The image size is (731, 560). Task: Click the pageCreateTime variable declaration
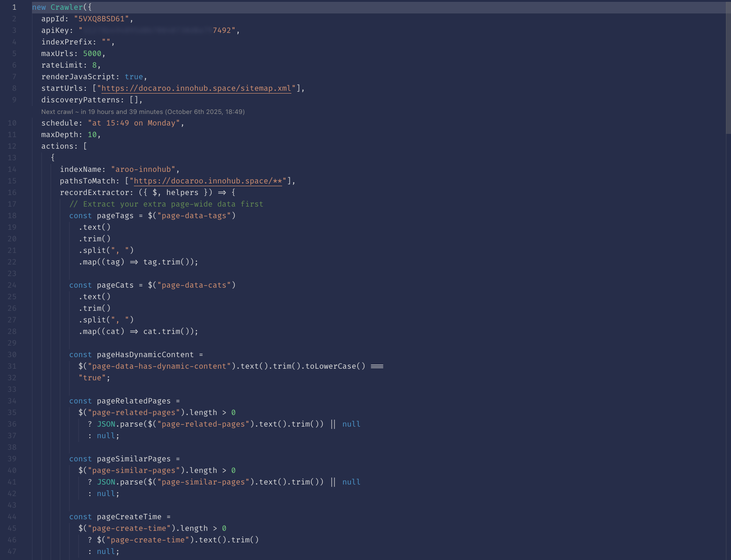129,517
